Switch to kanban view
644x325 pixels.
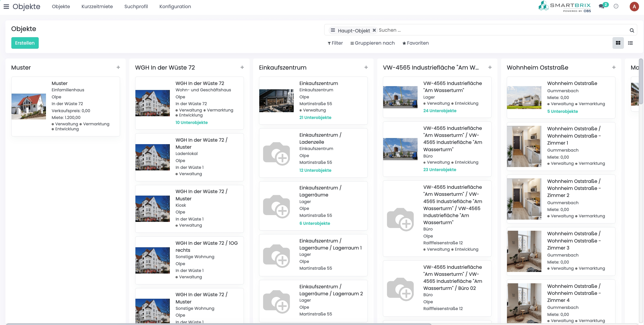point(618,43)
